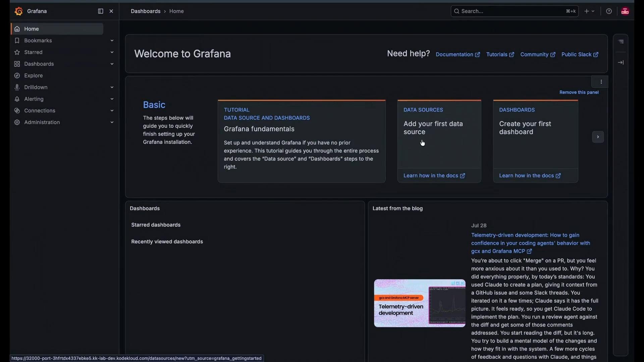This screenshot has width=644, height=362.
Task: Open the plus New dropdown
Action: pyautogui.click(x=590, y=11)
